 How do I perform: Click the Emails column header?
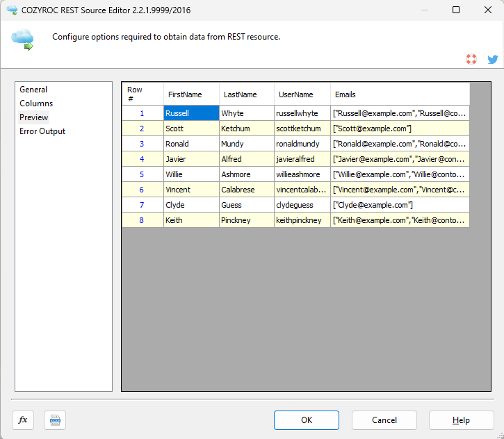tap(400, 94)
